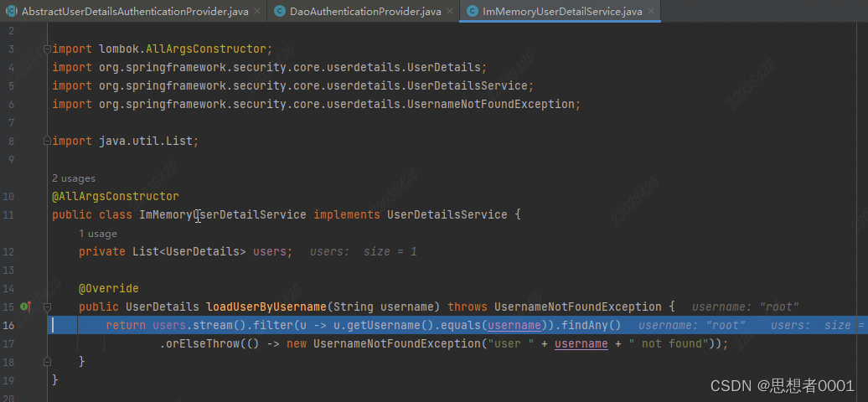Image resolution: width=868 pixels, height=402 pixels.
Task: Click the fold marker at line 8
Action: pos(47,142)
